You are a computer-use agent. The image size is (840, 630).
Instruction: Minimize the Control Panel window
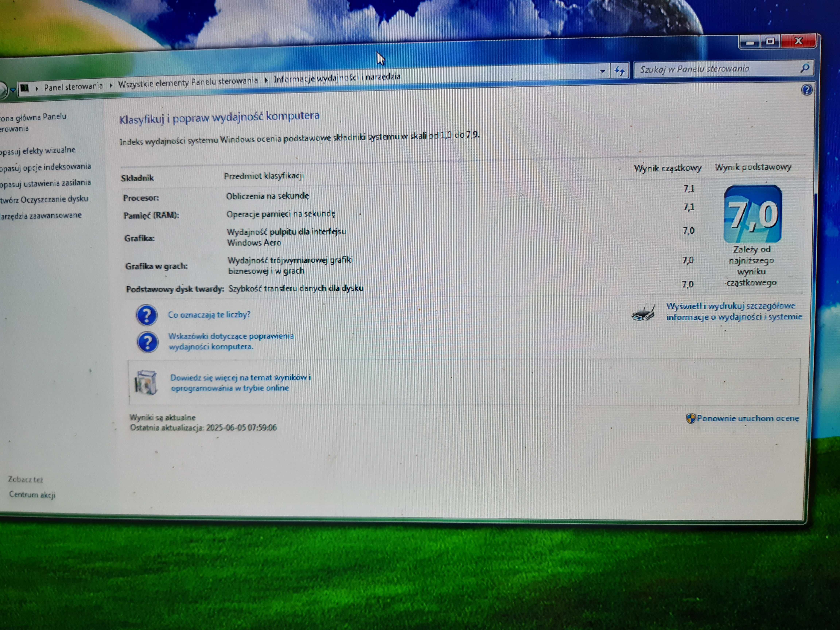(x=749, y=42)
